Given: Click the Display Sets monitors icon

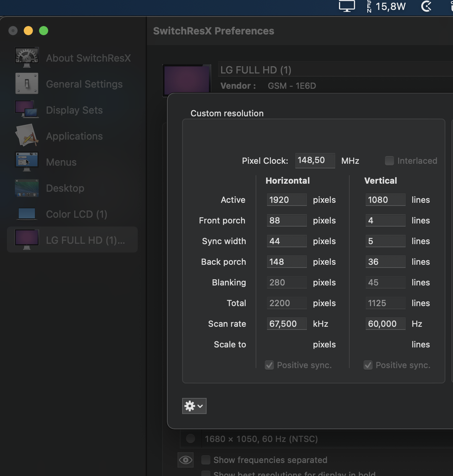Looking at the screenshot, I should tap(27, 109).
